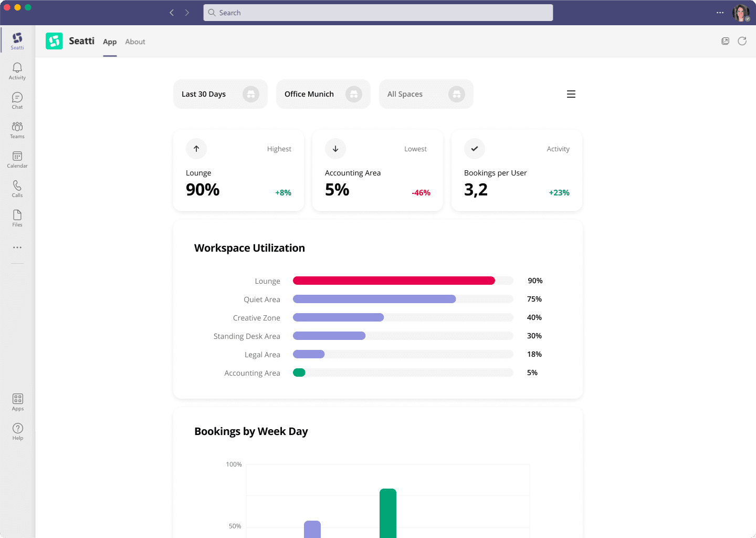The height and width of the screenshot is (538, 756).
Task: Open the Activity bell in sidebar
Action: [17, 71]
